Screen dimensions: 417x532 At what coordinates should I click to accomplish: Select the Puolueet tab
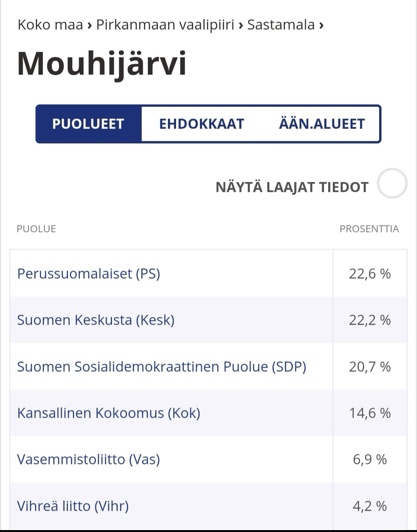(88, 124)
